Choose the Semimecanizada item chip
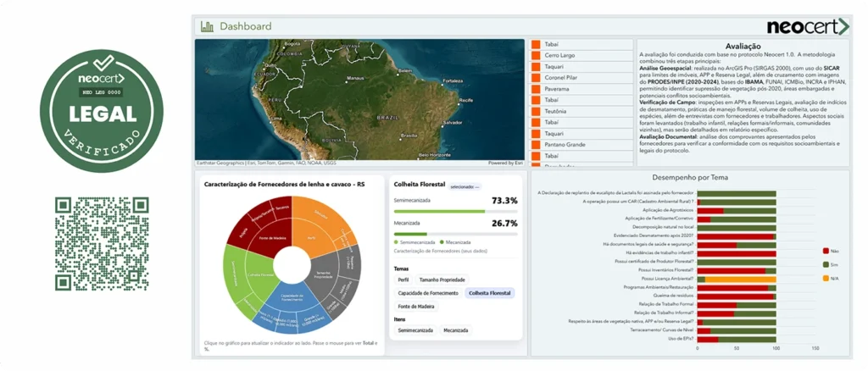 415,330
